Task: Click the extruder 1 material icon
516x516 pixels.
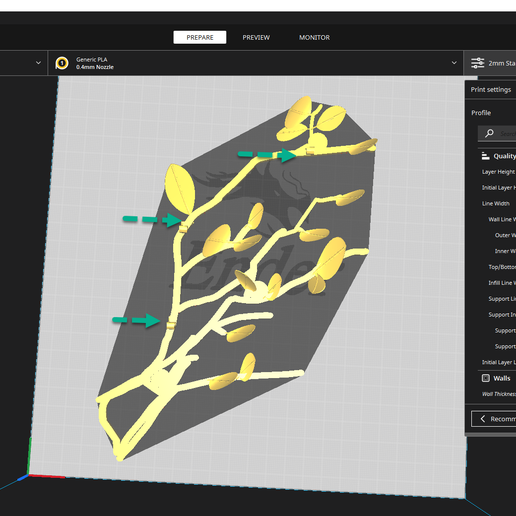Action: coord(62,63)
